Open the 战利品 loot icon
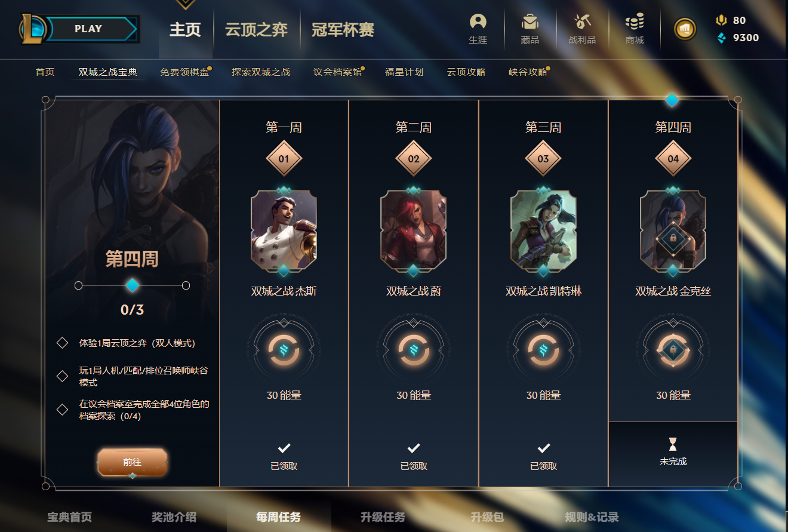The image size is (788, 532). point(582,22)
